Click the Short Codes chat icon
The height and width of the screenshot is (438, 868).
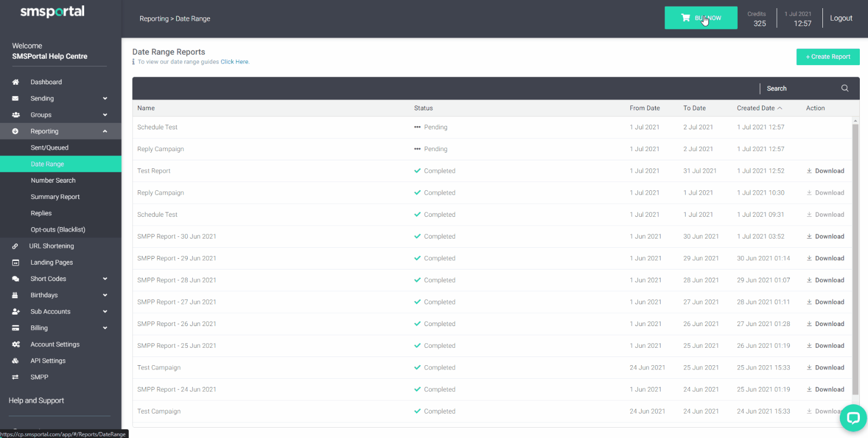pos(15,279)
